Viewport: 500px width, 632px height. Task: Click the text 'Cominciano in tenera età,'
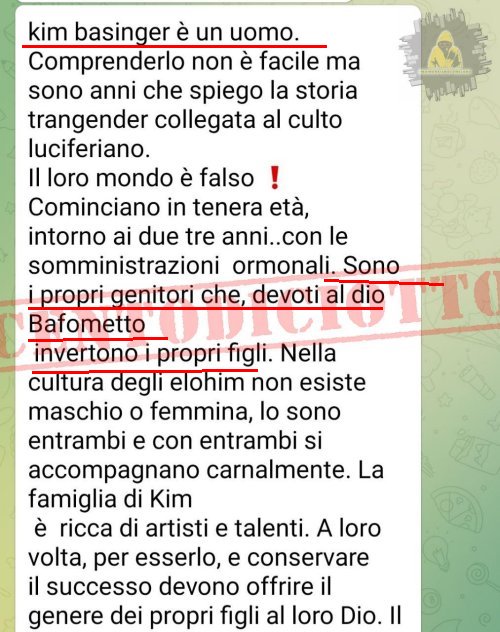click(168, 207)
